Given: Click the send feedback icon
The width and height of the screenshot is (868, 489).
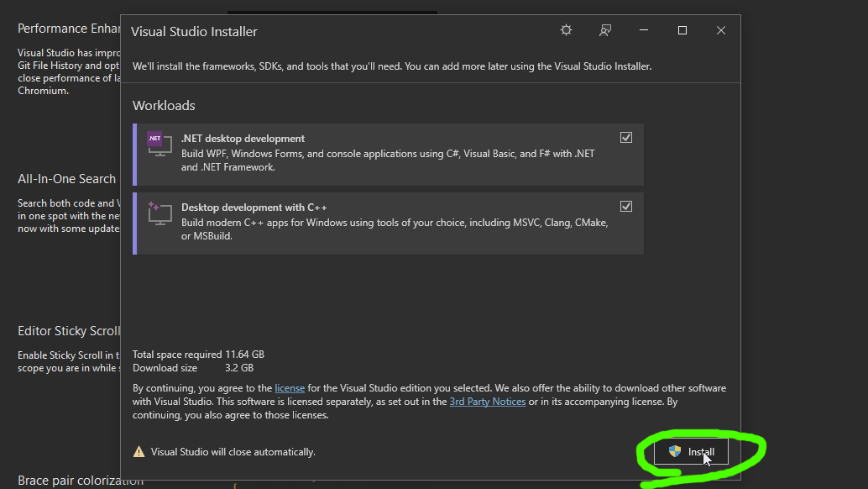Looking at the screenshot, I should click(x=604, y=30).
